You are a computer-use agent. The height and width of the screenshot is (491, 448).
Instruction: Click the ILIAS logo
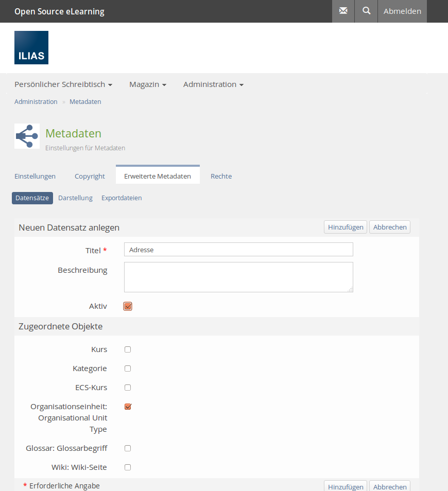click(31, 47)
